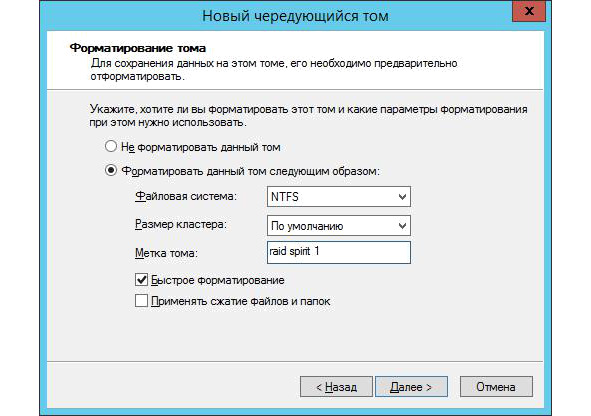Screen dimensions: 591x416
Task: Click the 'Быстрое форматирование' label text
Action: click(x=217, y=280)
